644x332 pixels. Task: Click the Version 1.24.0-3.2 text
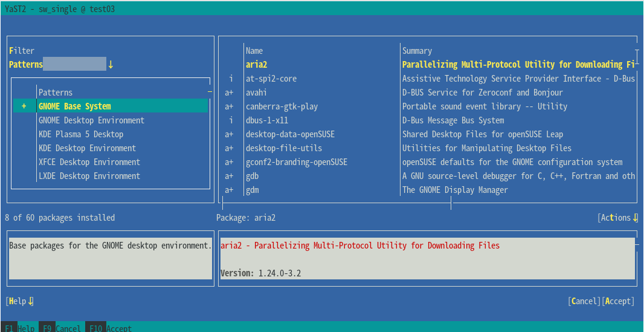pos(261,273)
